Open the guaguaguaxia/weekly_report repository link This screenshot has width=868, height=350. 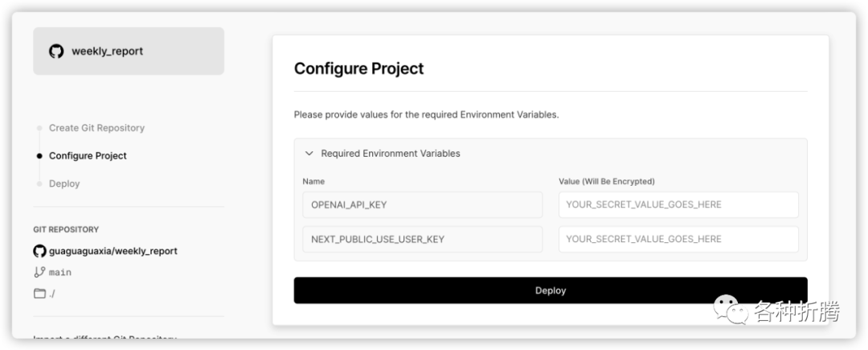point(113,251)
